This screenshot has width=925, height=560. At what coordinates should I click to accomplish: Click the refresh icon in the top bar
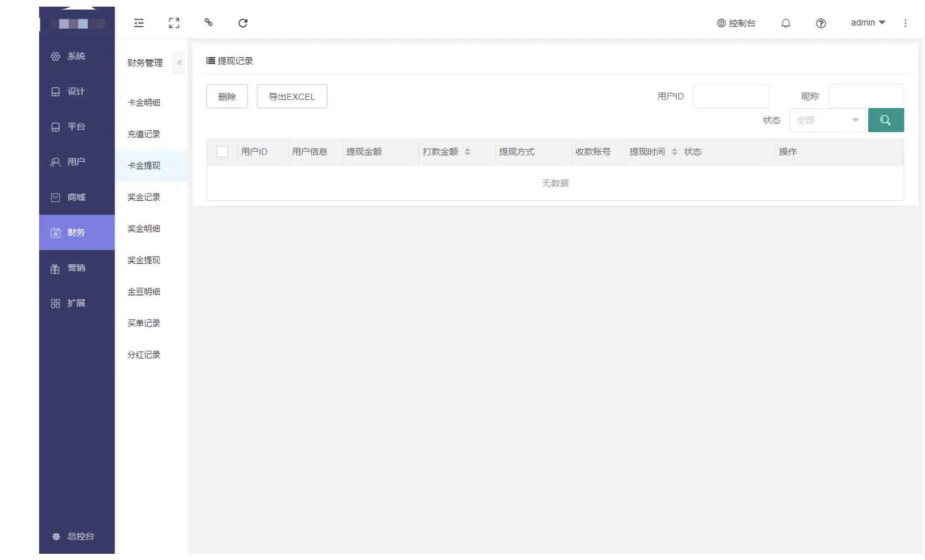point(243,23)
